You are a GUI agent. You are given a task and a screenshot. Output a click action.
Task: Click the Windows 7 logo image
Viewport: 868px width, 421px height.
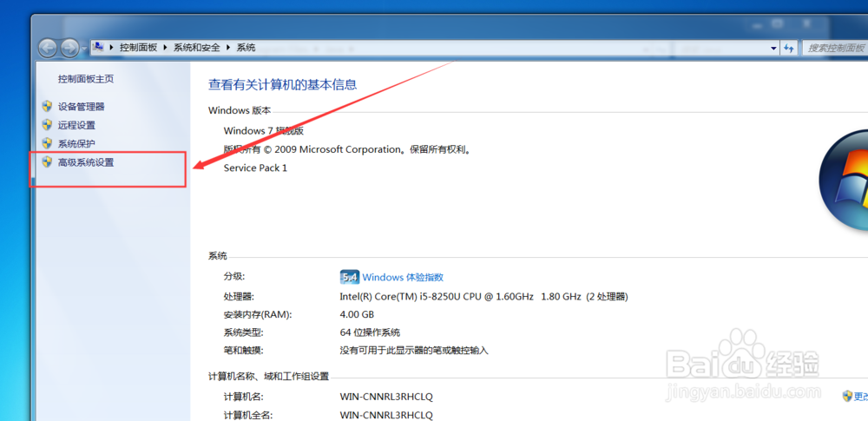(x=844, y=181)
